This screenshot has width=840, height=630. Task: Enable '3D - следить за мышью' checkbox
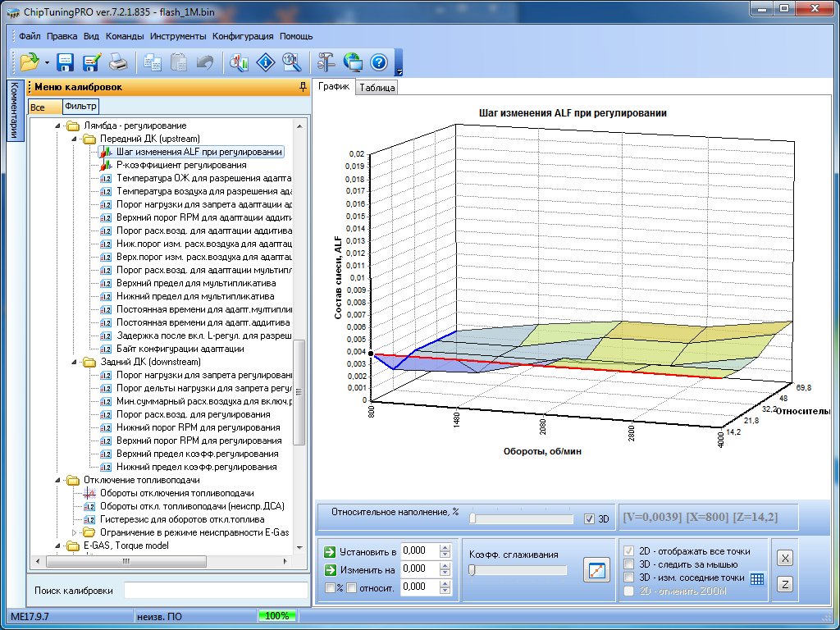(x=629, y=564)
